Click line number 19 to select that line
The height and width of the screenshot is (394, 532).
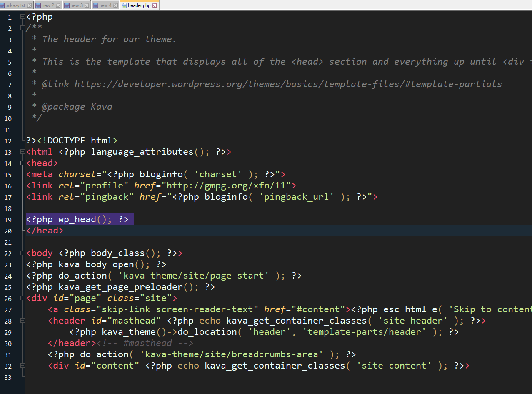pyautogui.click(x=9, y=220)
